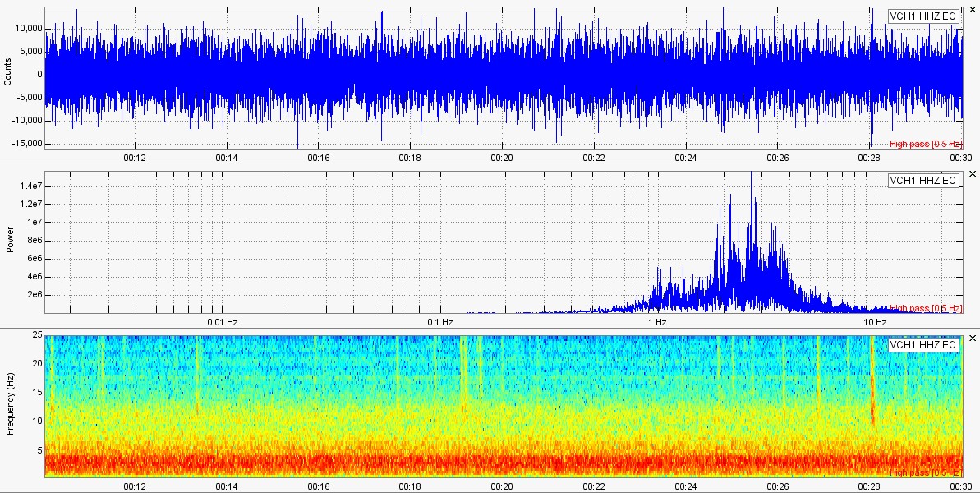Click the -15,000 counts tick label

(27, 143)
